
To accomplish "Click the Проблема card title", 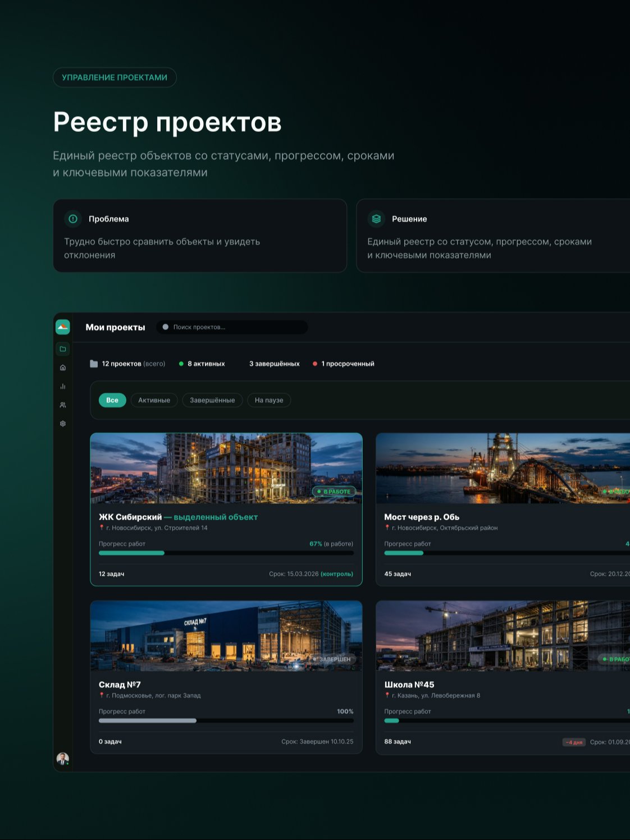I will (108, 219).
